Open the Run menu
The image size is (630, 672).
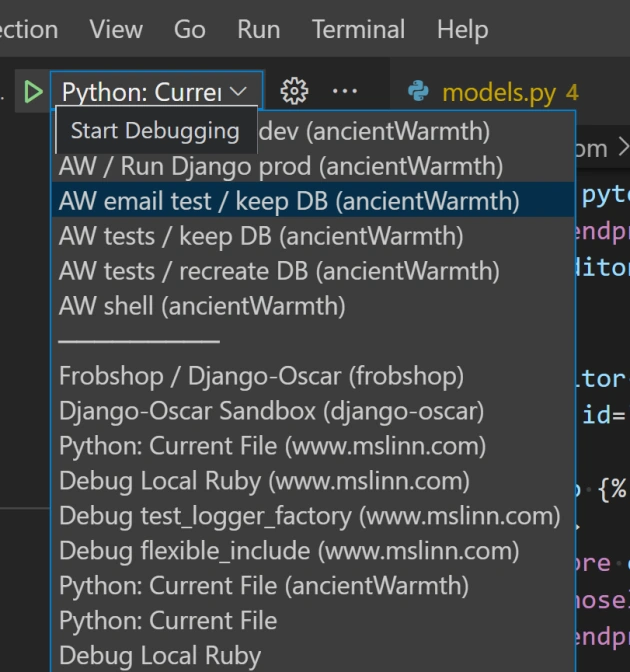tap(258, 29)
